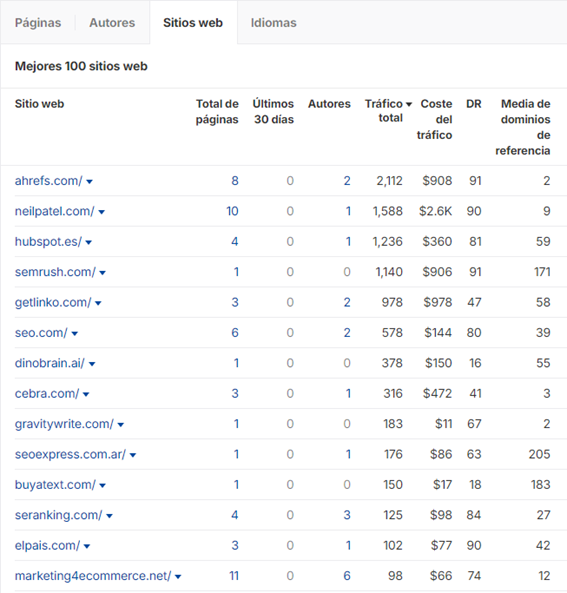This screenshot has width=567, height=593.
Task: Expand the seranking.com/ dropdown arrow
Action: tap(109, 516)
